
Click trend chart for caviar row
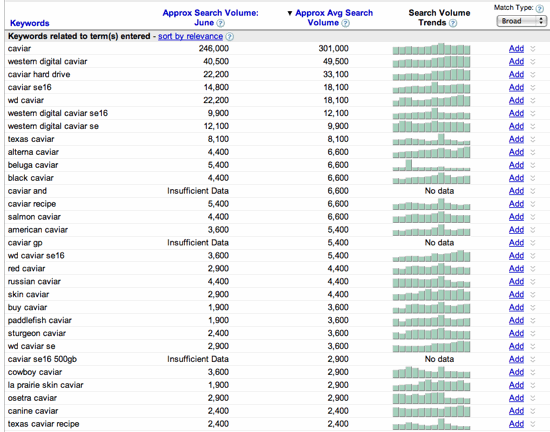[x=431, y=49]
